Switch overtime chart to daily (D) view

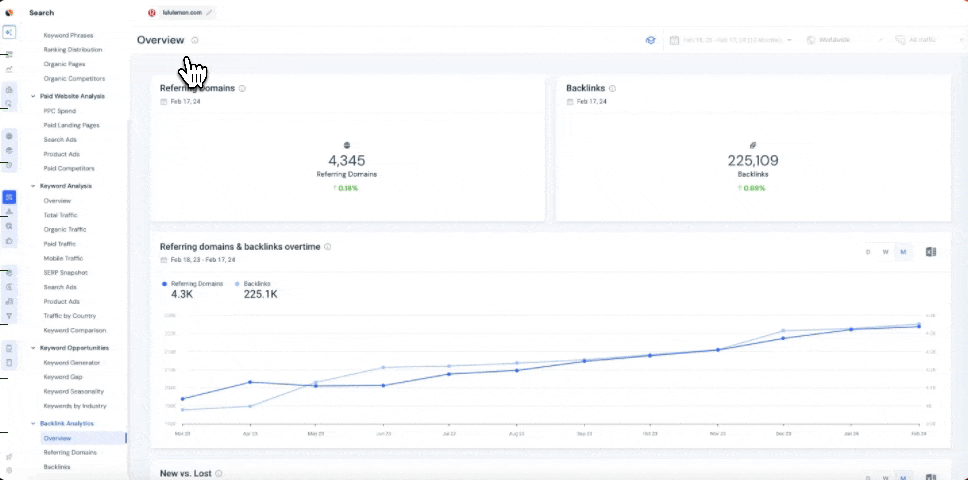868,251
